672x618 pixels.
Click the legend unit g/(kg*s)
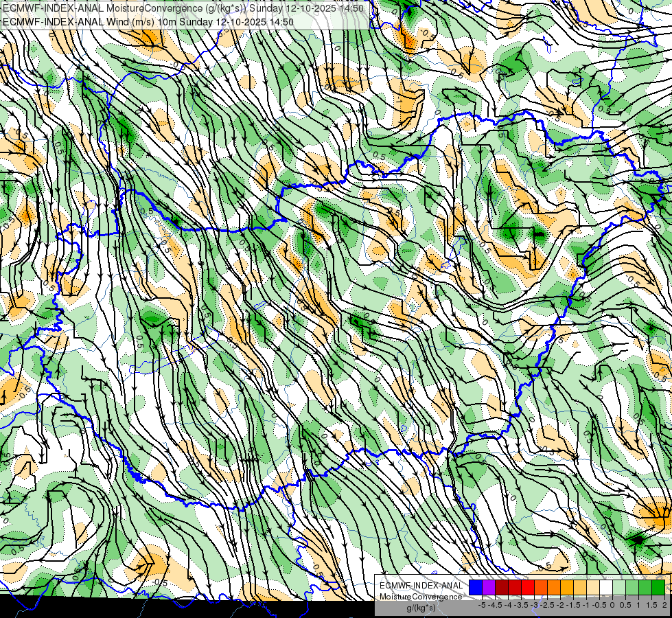(421, 608)
